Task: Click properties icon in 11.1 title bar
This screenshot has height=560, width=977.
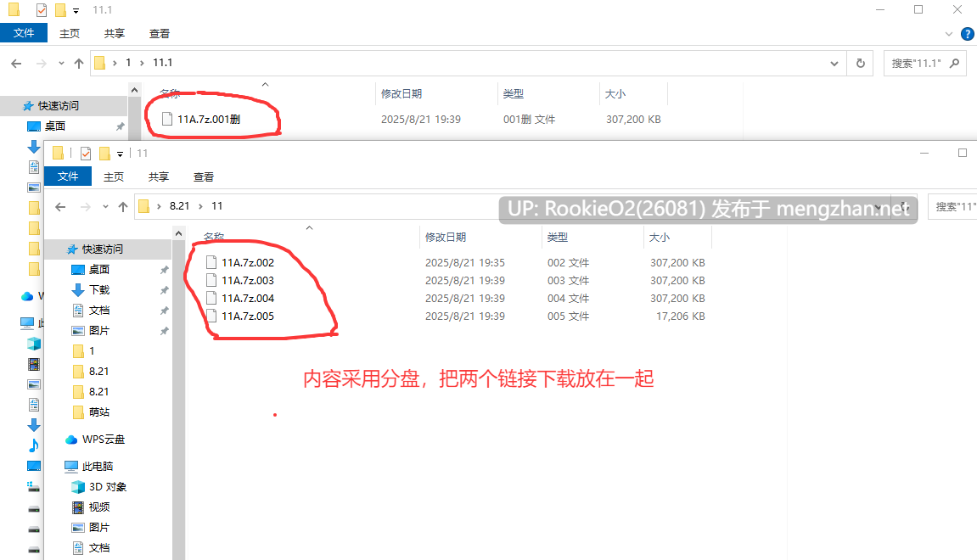Action: [41, 10]
